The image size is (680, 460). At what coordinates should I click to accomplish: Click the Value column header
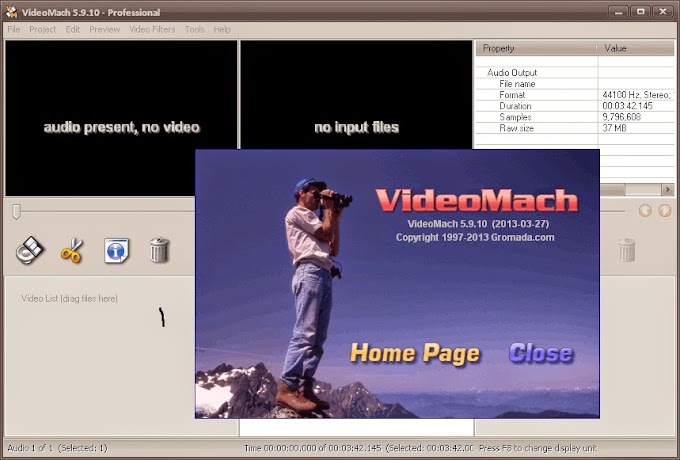[x=636, y=48]
